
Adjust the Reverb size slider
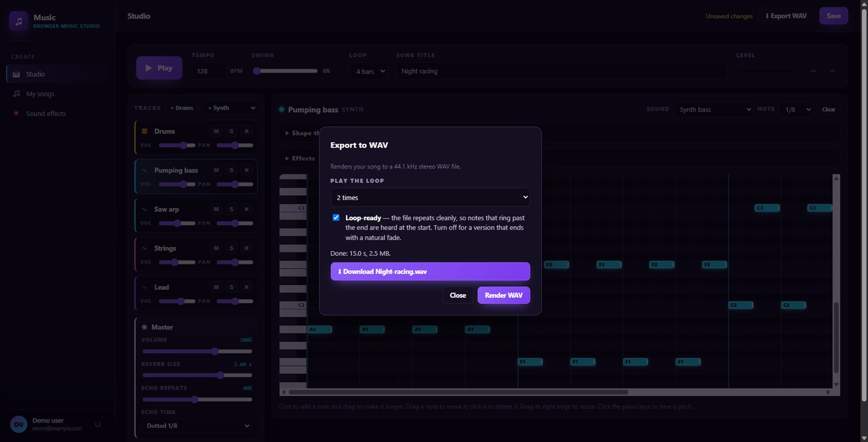[x=196, y=375]
